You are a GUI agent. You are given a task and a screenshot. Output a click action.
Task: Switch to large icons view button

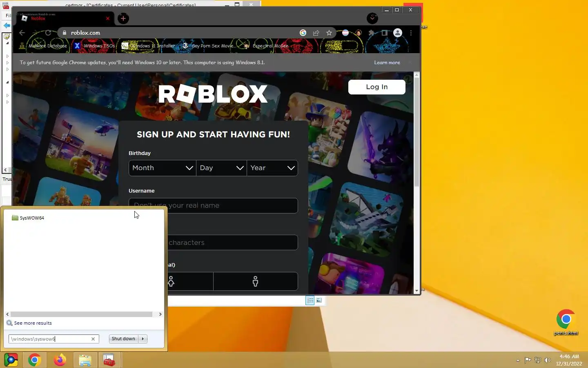[319, 301]
